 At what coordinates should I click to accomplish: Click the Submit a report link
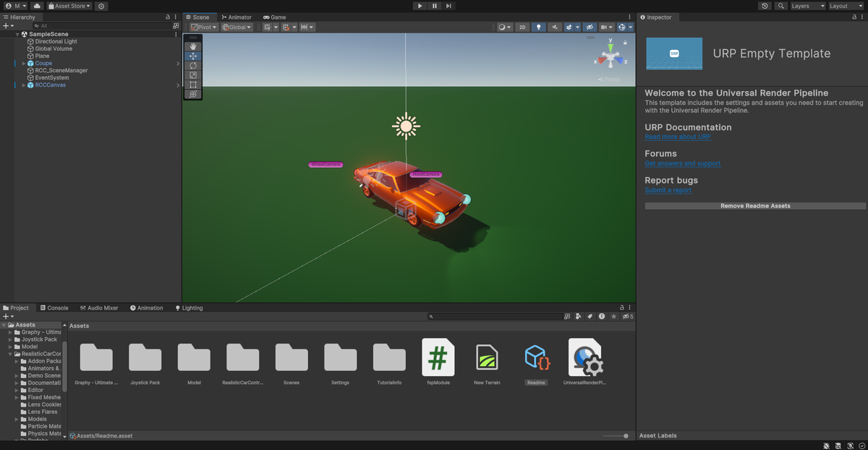668,190
